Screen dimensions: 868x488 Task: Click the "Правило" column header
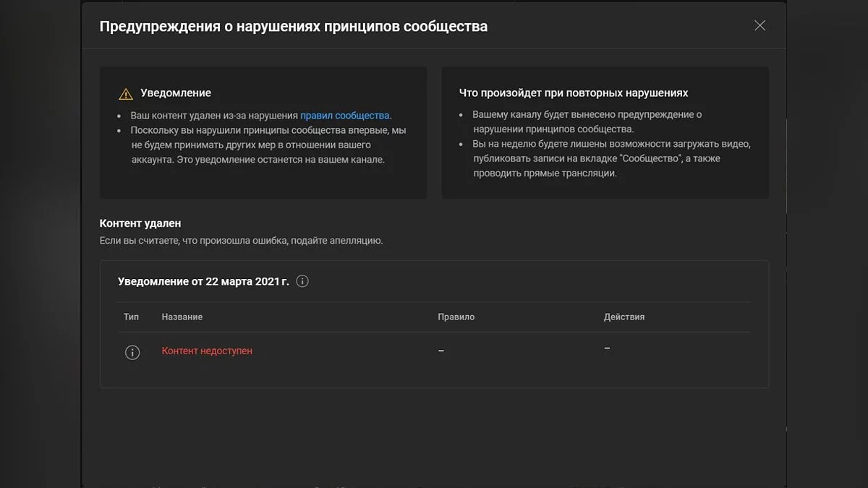(x=456, y=317)
